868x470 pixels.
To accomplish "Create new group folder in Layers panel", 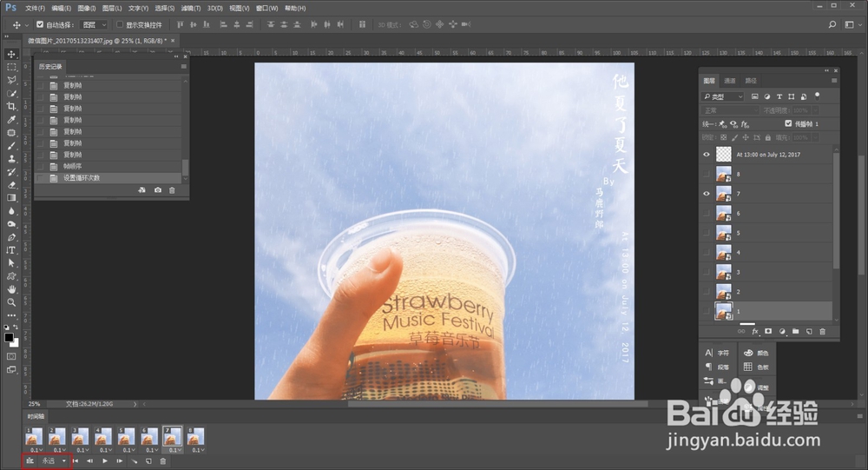I will pos(795,332).
